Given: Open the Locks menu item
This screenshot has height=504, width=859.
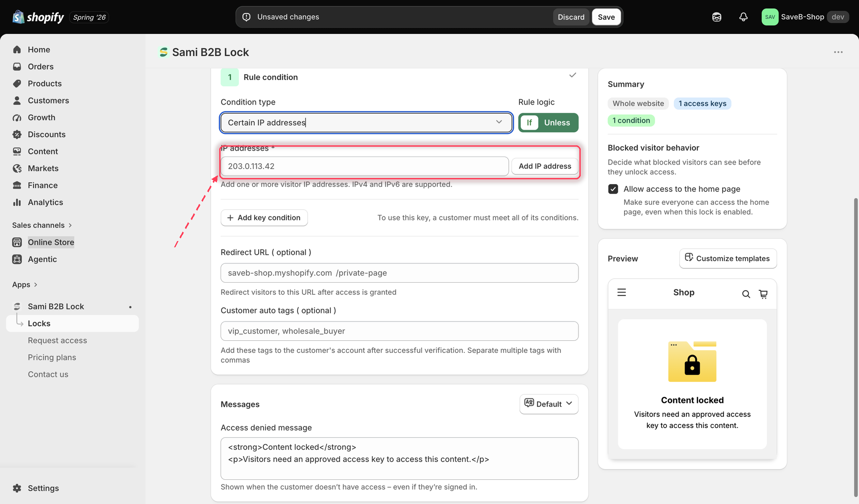Looking at the screenshot, I should click(72, 324).
